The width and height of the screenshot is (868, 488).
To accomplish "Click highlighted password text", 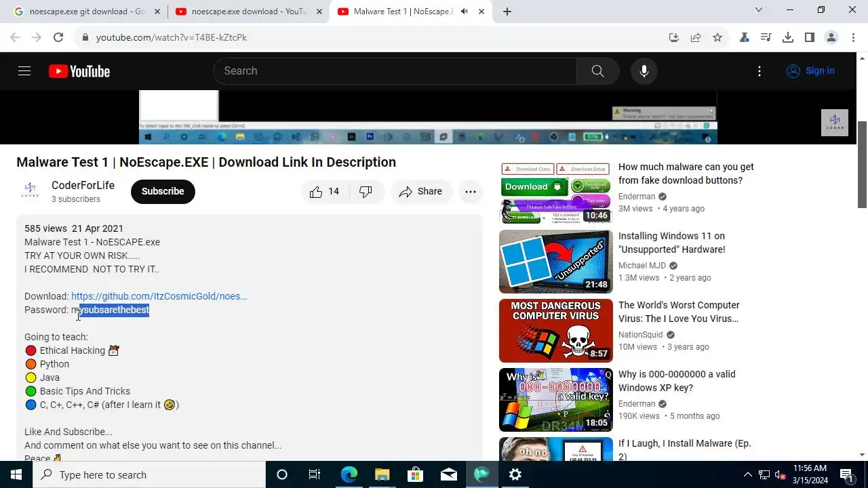I will [x=114, y=310].
